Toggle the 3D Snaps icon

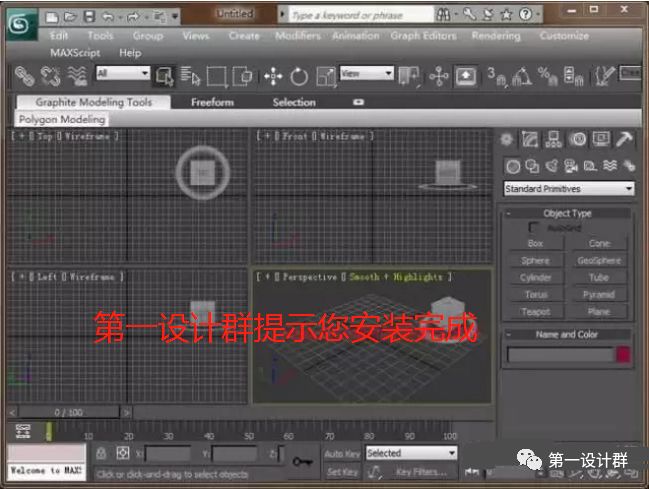click(x=496, y=77)
